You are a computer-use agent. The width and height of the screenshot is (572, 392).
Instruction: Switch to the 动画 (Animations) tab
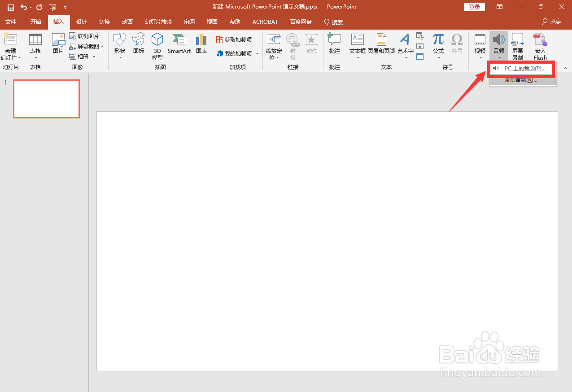pos(127,22)
